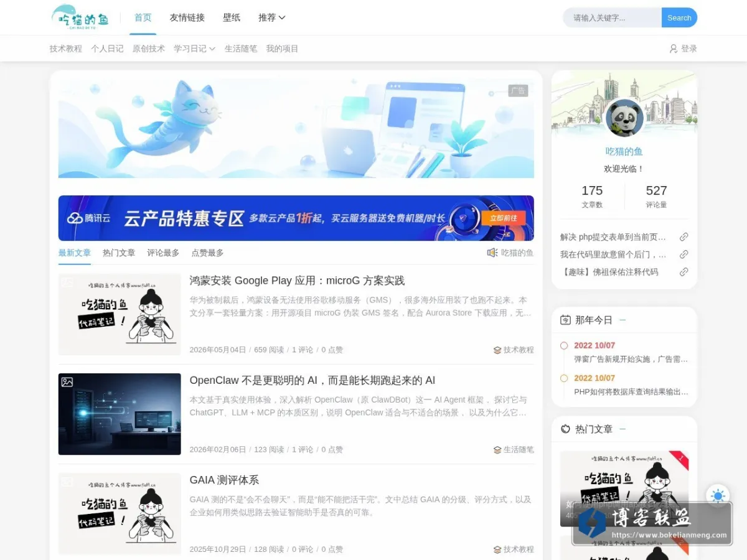Screen dimensions: 747x560
Task: Open the article GAIA 测评体系
Action: [x=224, y=480]
